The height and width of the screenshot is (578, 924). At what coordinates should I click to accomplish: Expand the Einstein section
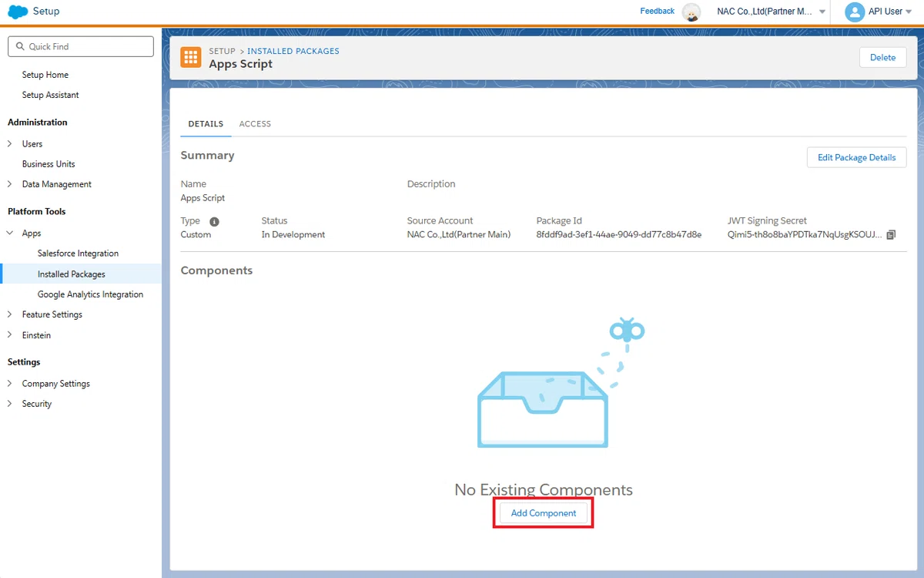(10, 335)
